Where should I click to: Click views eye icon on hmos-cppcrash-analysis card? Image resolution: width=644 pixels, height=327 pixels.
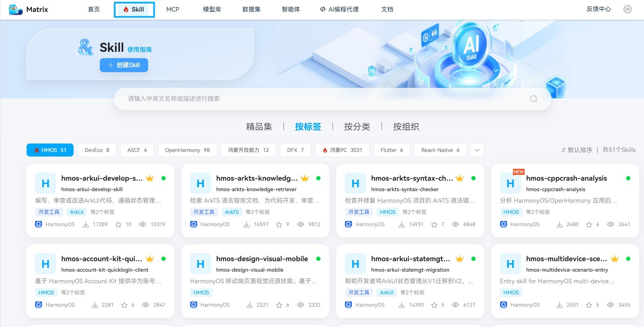point(610,224)
